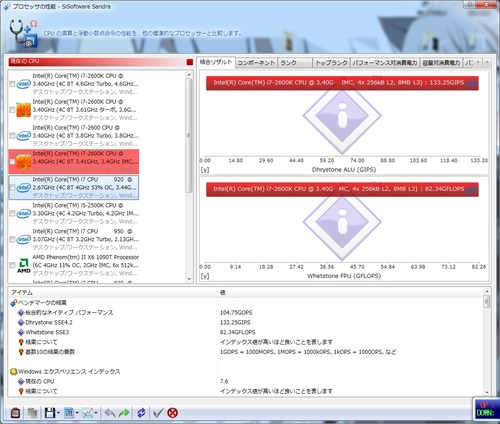
Task: Click the blue refresh arrows icon
Action: point(141,413)
